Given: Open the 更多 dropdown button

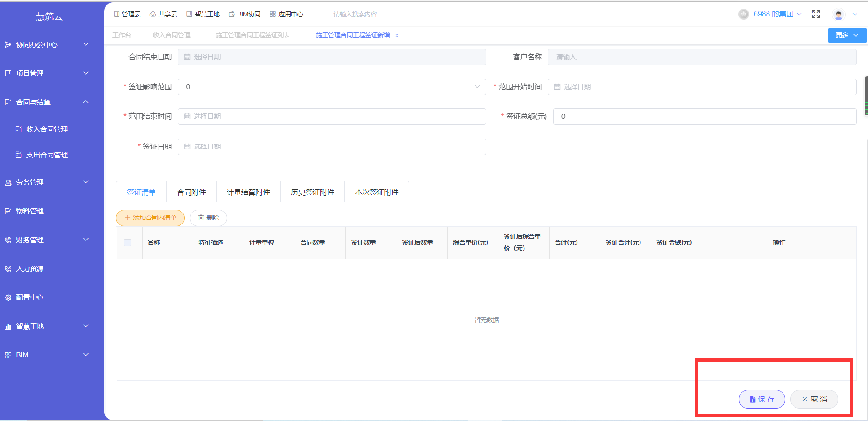Looking at the screenshot, I should point(847,35).
